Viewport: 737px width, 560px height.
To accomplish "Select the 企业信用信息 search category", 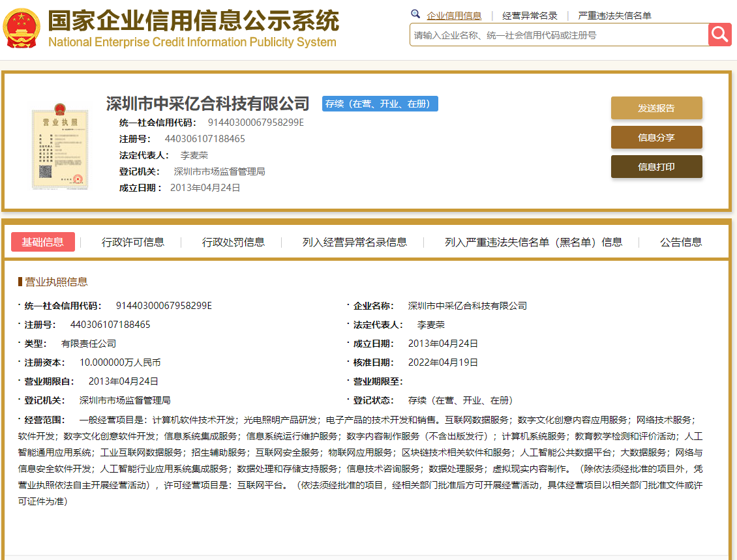I will pyautogui.click(x=454, y=16).
